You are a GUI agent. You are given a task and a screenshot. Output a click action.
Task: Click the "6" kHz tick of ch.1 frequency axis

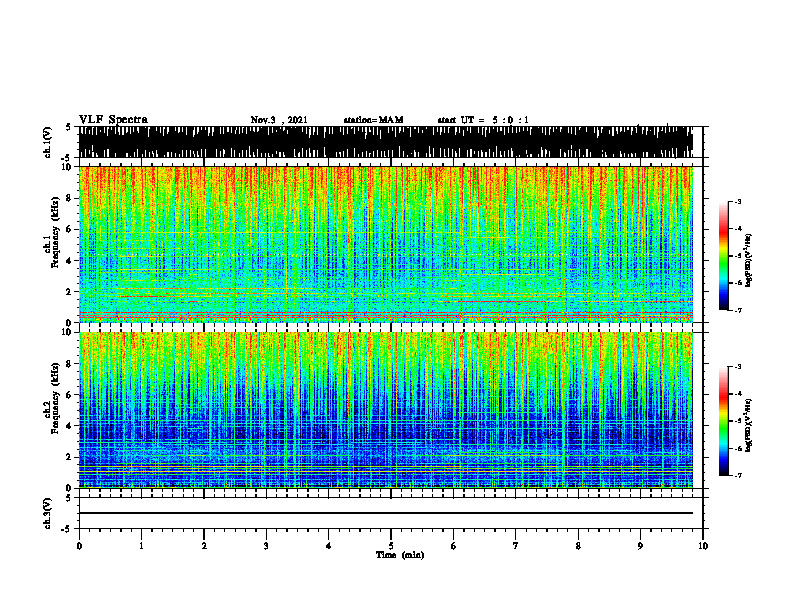click(71, 229)
